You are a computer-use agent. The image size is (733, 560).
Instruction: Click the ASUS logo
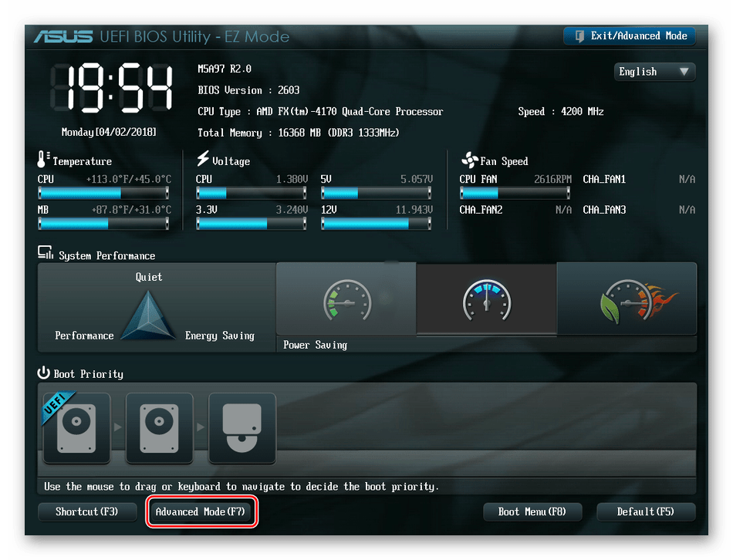click(63, 36)
